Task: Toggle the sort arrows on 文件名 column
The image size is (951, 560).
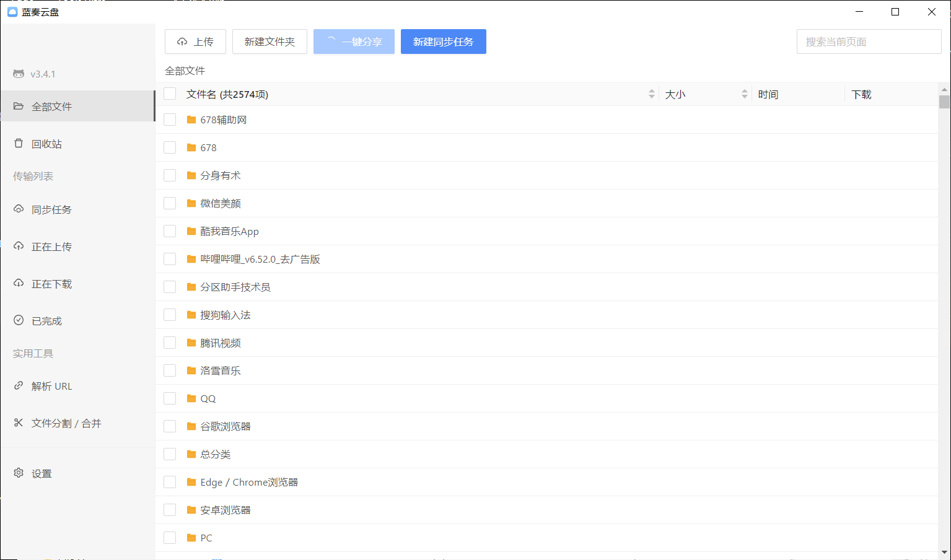Action: coord(651,94)
